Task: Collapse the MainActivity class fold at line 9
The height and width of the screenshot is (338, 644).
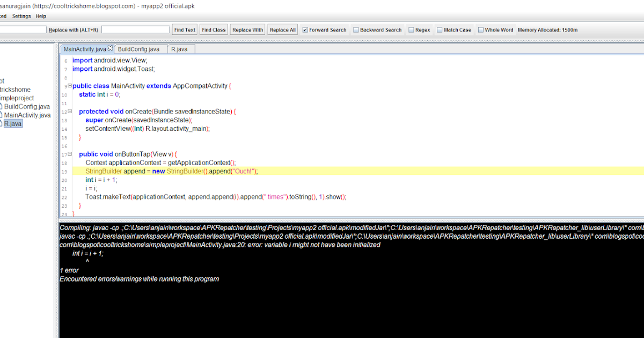Action: coord(69,85)
